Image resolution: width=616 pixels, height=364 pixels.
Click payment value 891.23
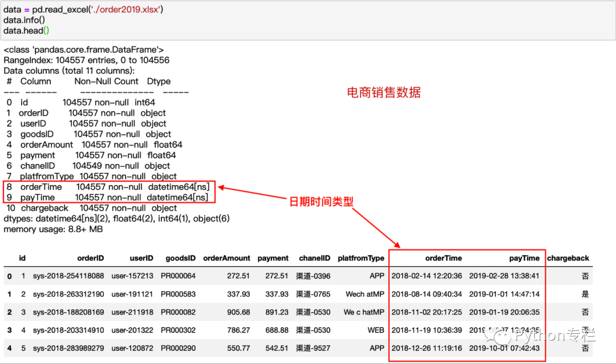click(x=277, y=312)
